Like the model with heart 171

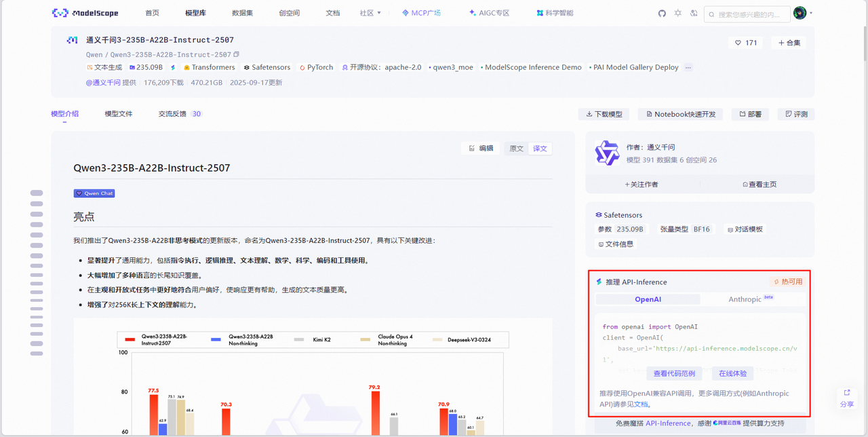[745, 43]
